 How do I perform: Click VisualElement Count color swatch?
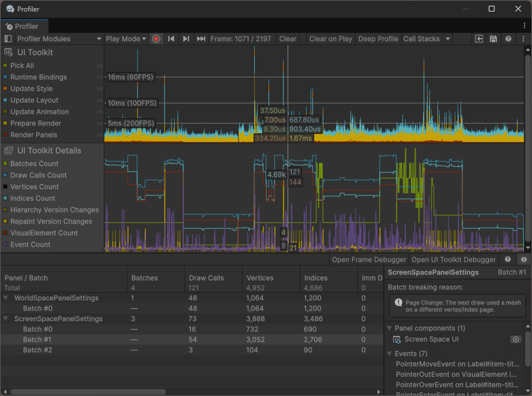pos(5,233)
